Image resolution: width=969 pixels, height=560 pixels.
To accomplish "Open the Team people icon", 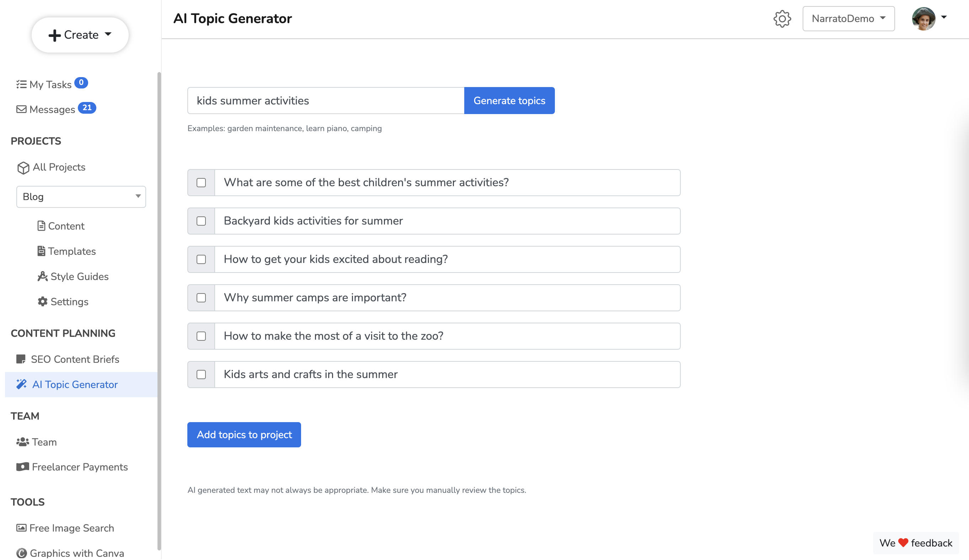I will (22, 442).
